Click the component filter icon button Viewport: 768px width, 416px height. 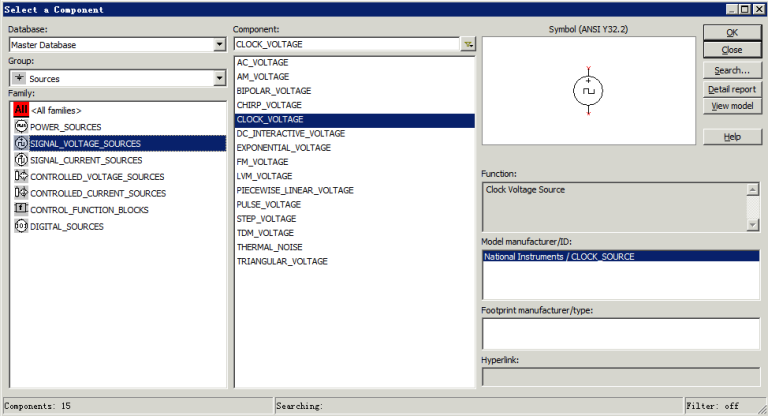[x=467, y=45]
